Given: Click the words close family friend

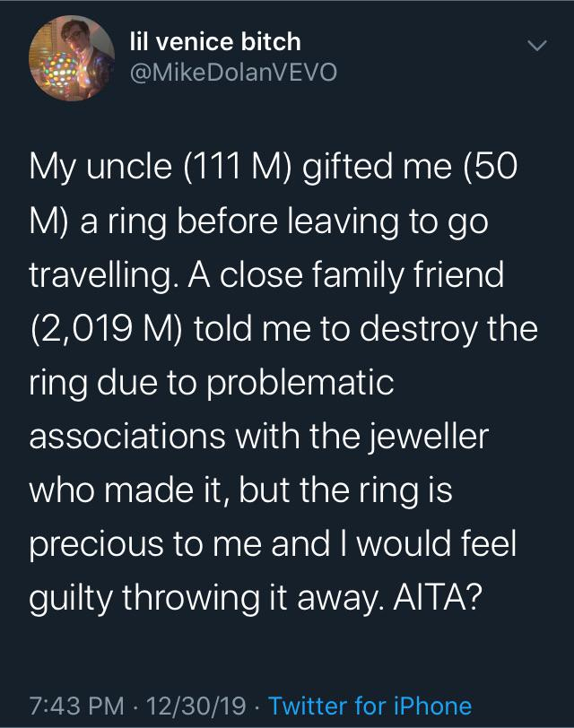Looking at the screenshot, I should click(361, 274).
